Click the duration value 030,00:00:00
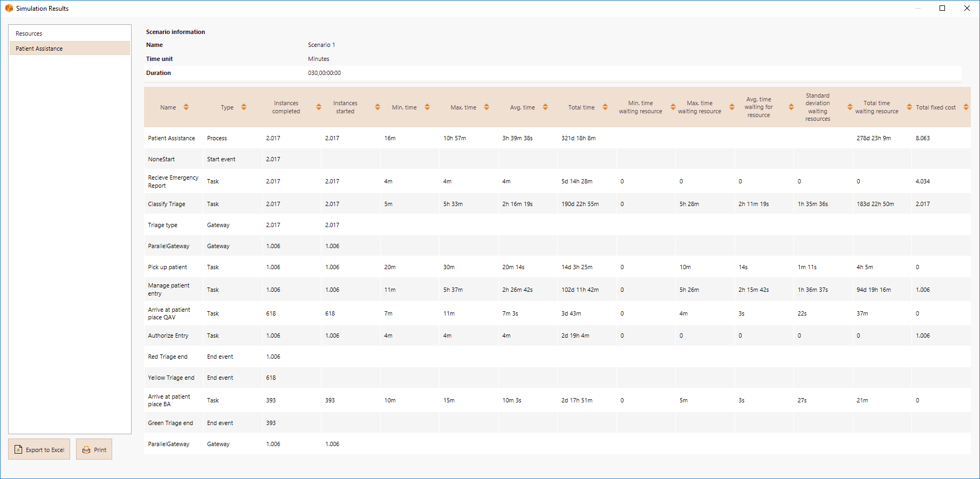The height and width of the screenshot is (479, 980). (x=324, y=73)
